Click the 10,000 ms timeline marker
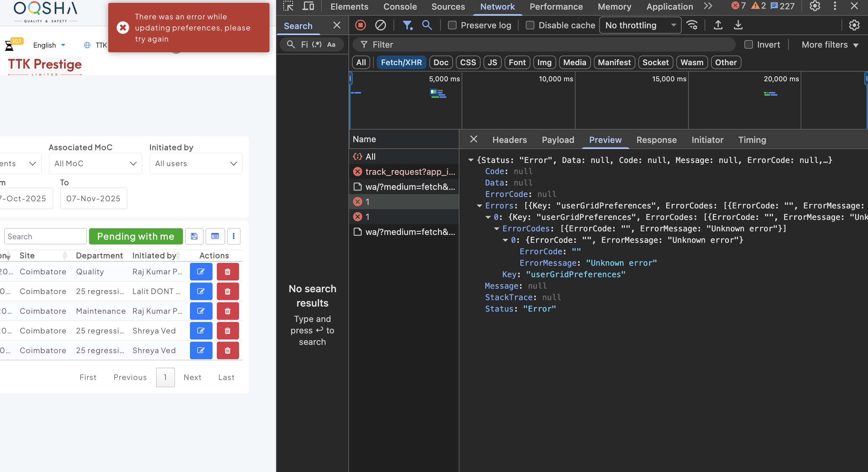Screen dimensions: 868x472 556,79
